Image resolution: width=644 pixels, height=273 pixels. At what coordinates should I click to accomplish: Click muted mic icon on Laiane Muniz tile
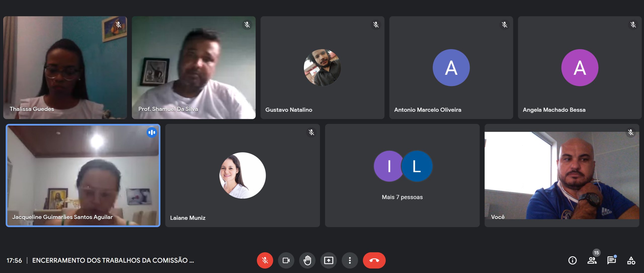(x=311, y=132)
